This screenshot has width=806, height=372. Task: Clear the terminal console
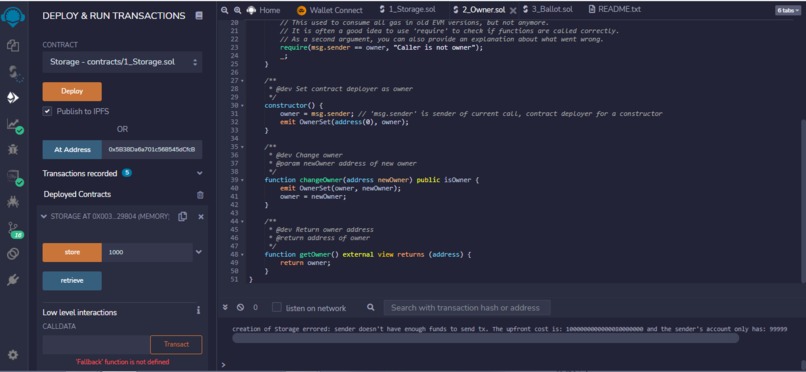[x=240, y=307]
